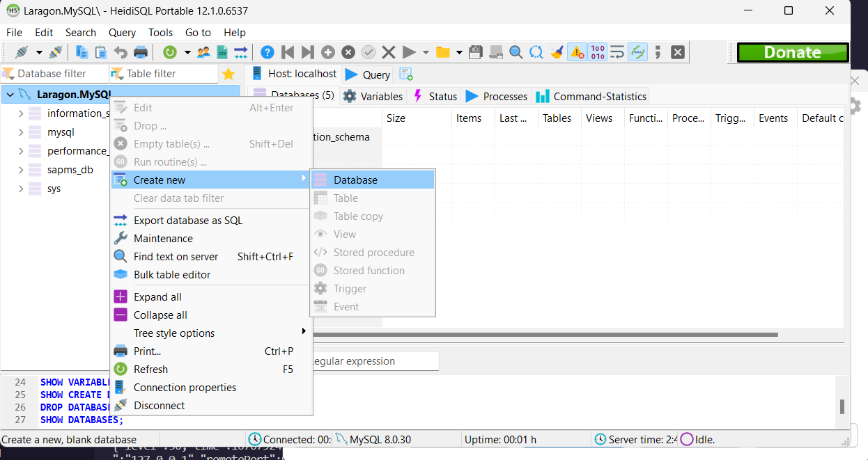The width and height of the screenshot is (868, 460).
Task: Open the Command-Statistics tab
Action: pos(591,97)
